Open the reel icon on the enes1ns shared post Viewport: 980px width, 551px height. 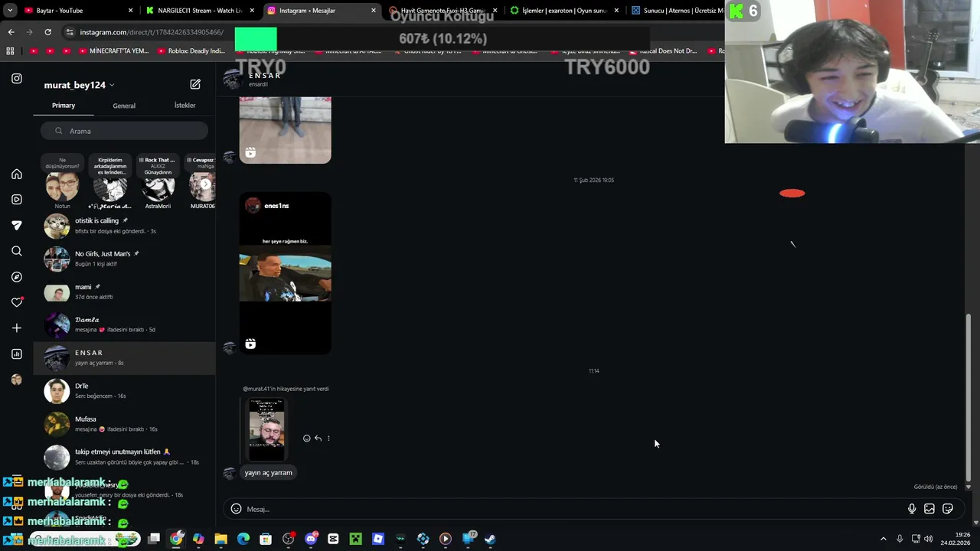250,344
